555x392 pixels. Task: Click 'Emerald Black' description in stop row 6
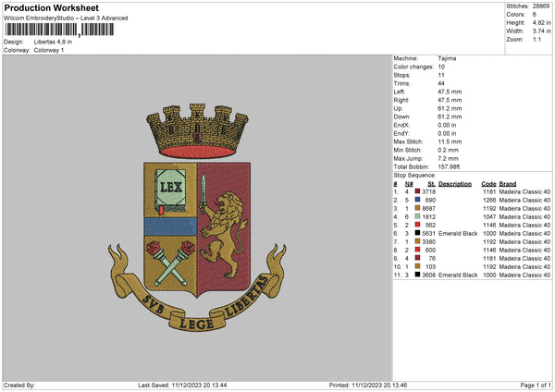458,234
